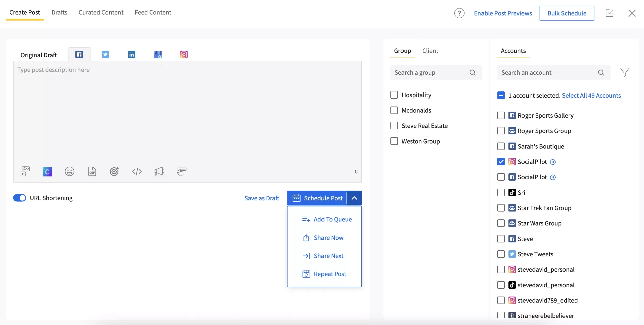The image size is (644, 325).
Task: Click the Save as Draft button
Action: (x=261, y=198)
